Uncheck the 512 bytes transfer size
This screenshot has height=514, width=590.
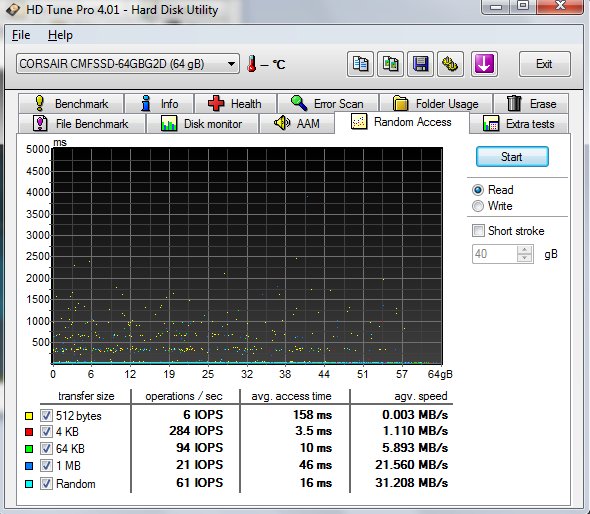(46, 415)
